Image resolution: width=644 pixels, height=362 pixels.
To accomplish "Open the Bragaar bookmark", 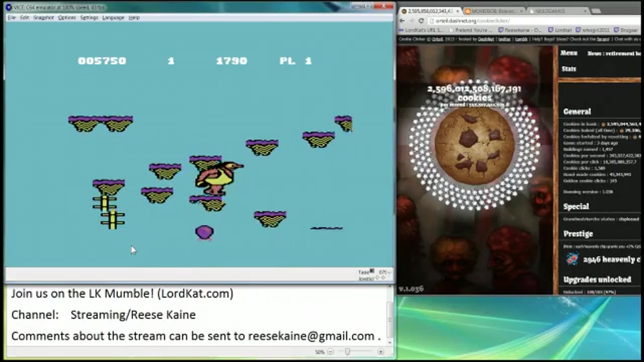I will pos(625,30).
